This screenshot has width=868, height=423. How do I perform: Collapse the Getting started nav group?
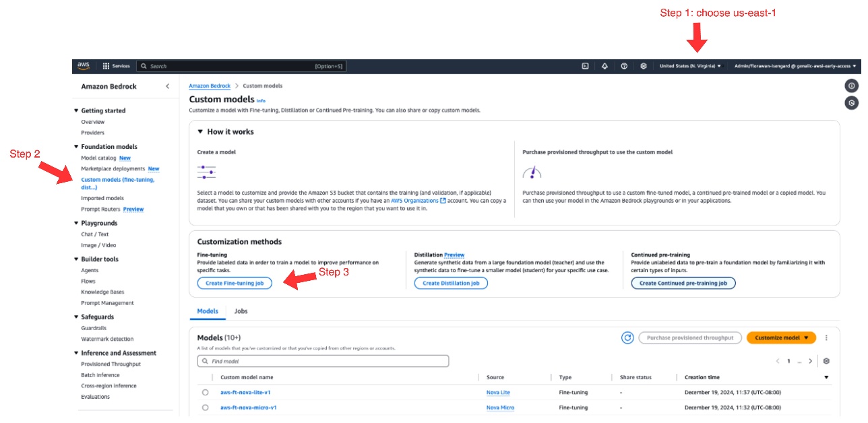76,110
